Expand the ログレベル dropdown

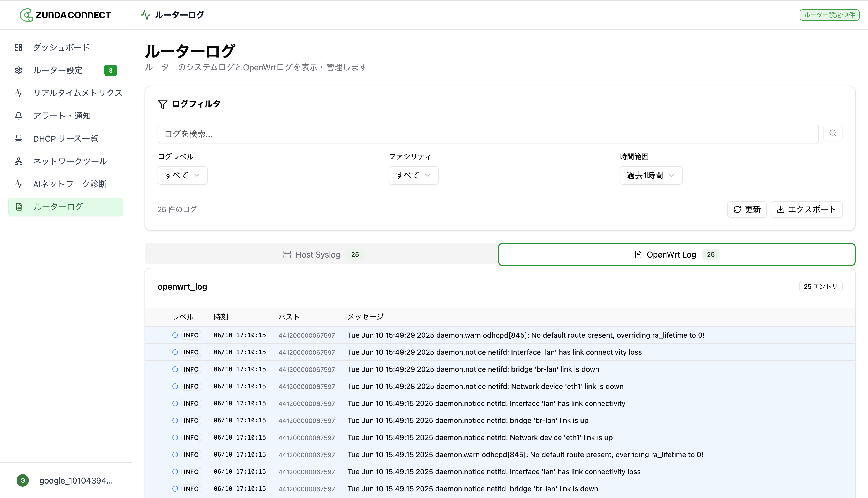pyautogui.click(x=182, y=175)
